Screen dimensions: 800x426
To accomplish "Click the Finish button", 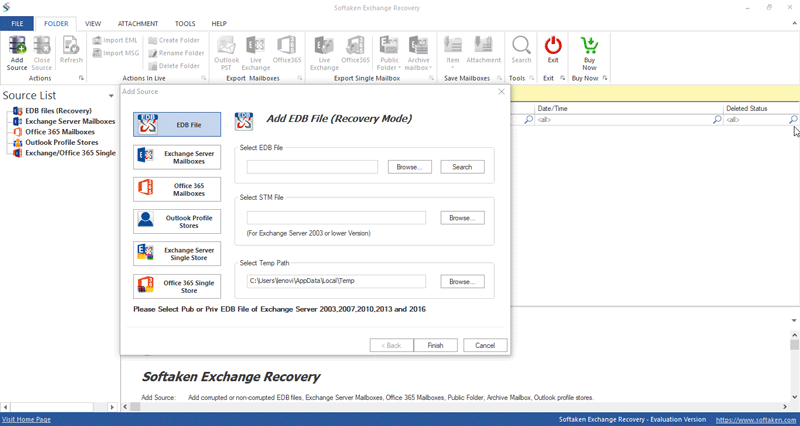I will pos(435,345).
